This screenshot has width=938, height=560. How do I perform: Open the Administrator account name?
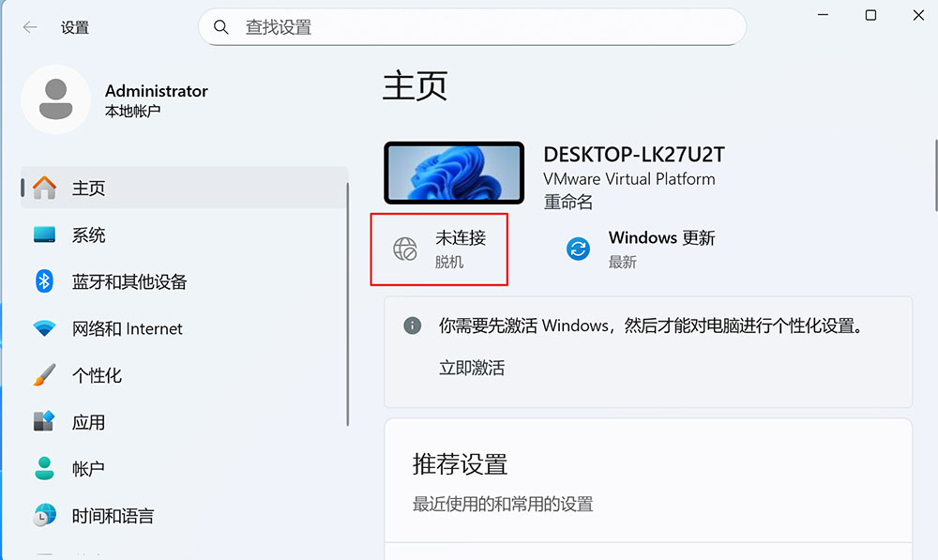(x=156, y=91)
